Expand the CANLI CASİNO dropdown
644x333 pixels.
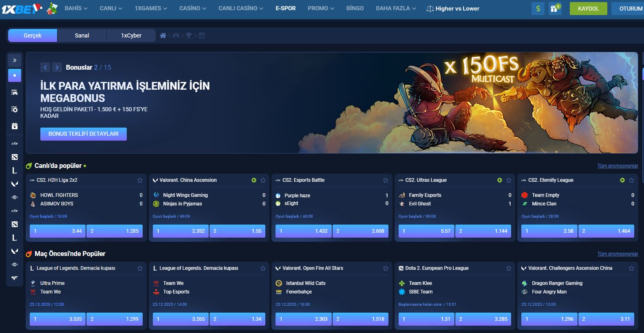tap(240, 8)
